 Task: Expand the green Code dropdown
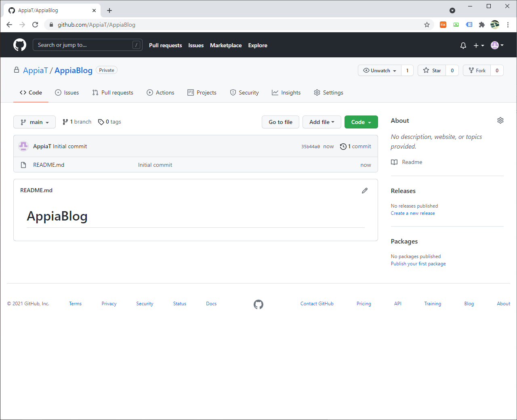click(x=361, y=122)
